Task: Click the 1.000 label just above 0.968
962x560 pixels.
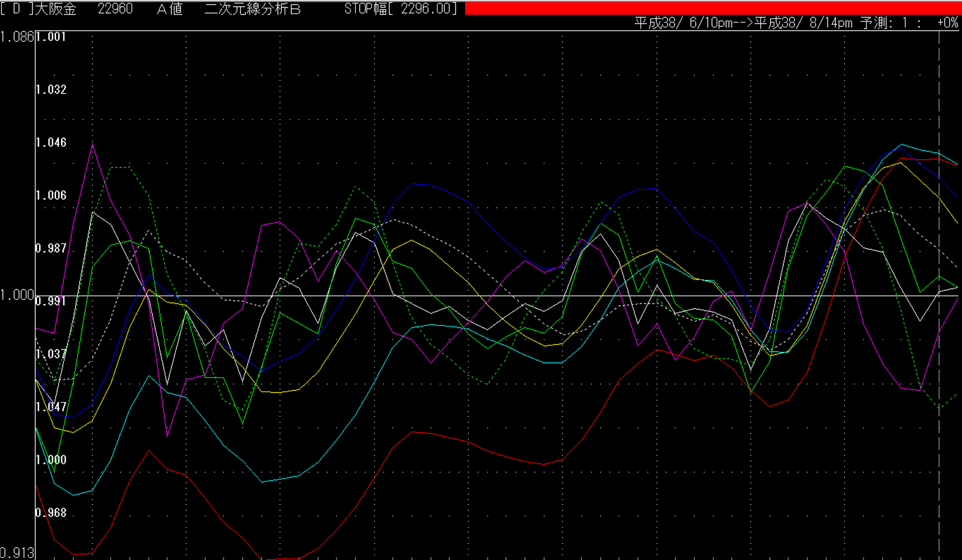Action: [x=51, y=460]
